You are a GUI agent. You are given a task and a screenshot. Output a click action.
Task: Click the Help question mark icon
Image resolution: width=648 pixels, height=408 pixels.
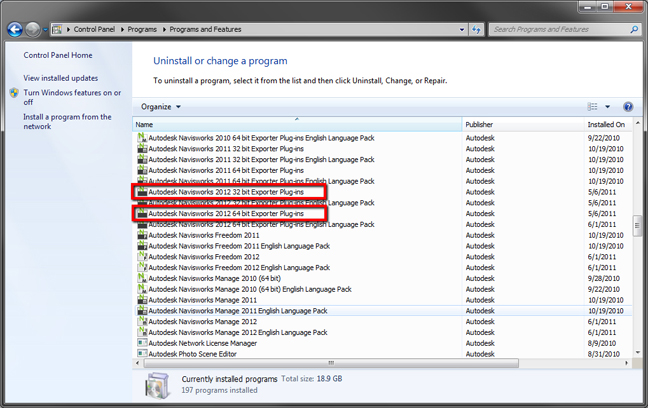click(628, 107)
